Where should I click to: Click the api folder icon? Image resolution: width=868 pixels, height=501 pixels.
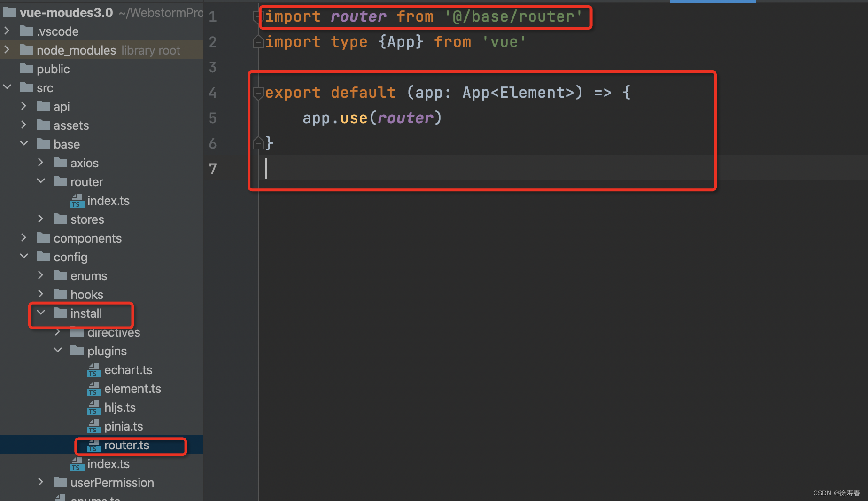tap(43, 106)
